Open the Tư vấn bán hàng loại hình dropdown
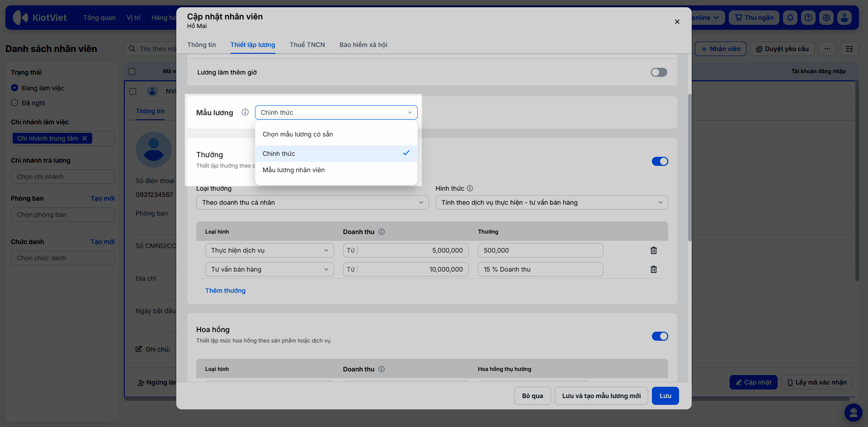Image resolution: width=868 pixels, height=427 pixels. [269, 269]
